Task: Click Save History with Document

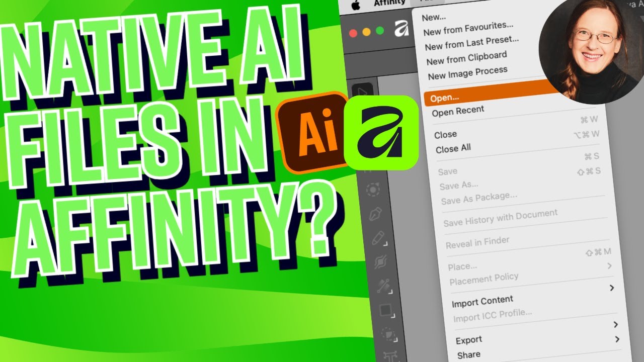Action: pyautogui.click(x=500, y=218)
